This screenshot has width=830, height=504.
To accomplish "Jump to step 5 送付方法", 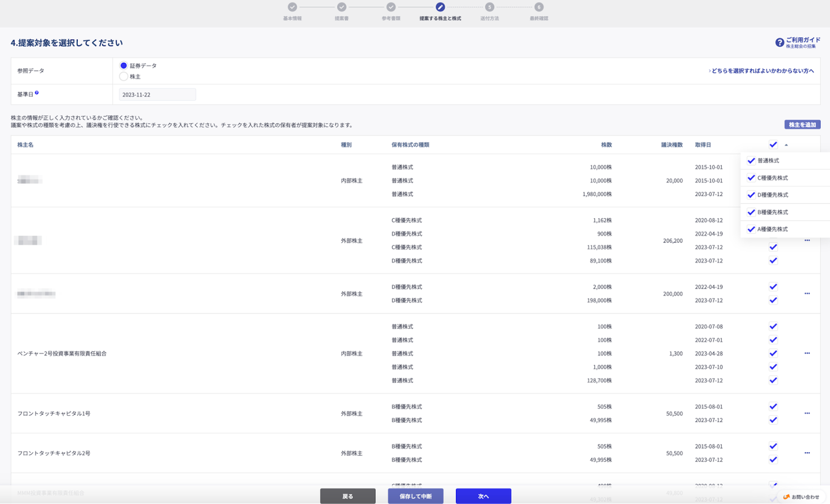I will coord(489,7).
